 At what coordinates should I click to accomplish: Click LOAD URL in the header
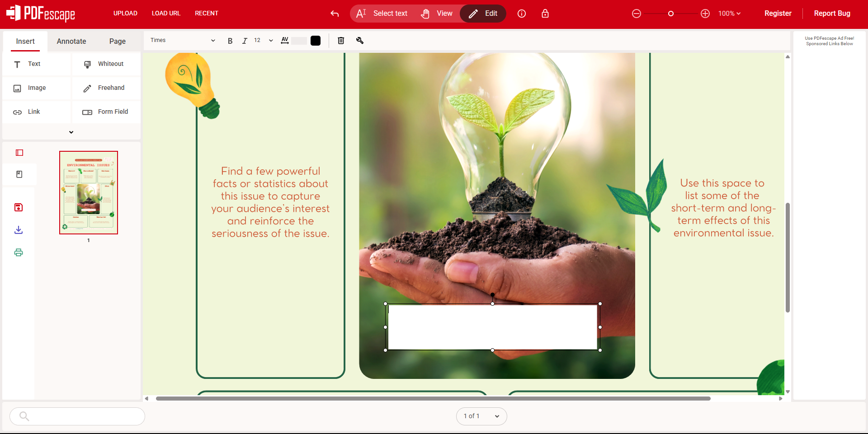click(x=166, y=14)
